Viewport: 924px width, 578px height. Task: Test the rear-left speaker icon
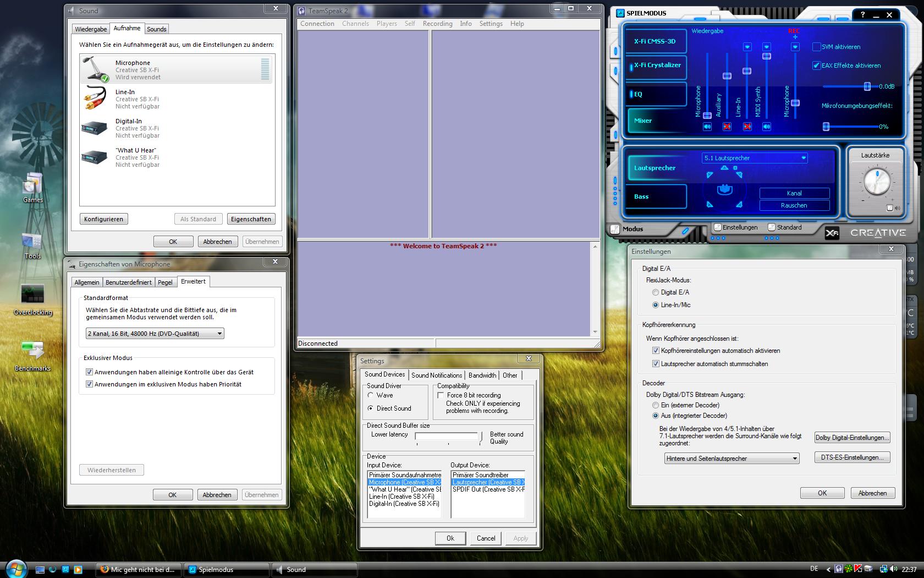710,204
